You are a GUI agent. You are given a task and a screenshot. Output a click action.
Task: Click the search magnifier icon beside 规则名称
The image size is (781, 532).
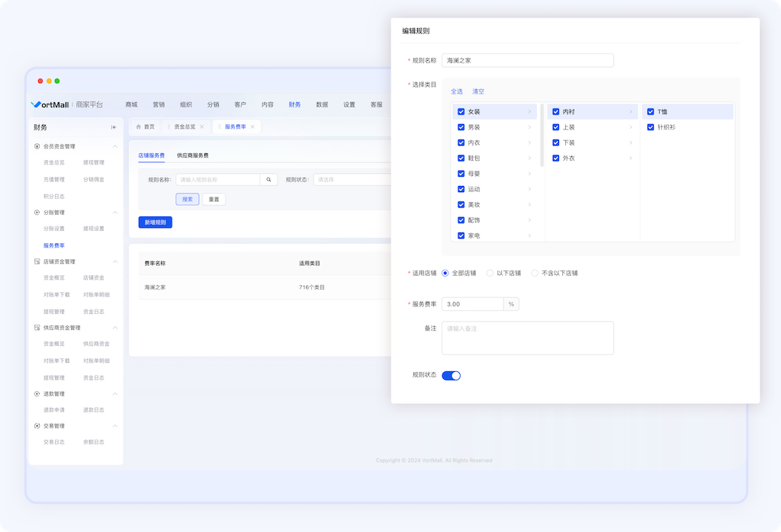pos(268,180)
